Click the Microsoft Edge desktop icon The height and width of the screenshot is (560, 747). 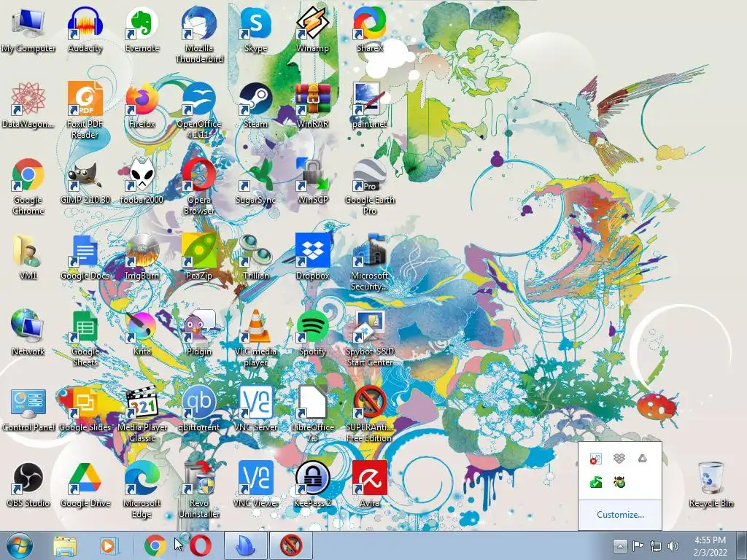pos(142,489)
